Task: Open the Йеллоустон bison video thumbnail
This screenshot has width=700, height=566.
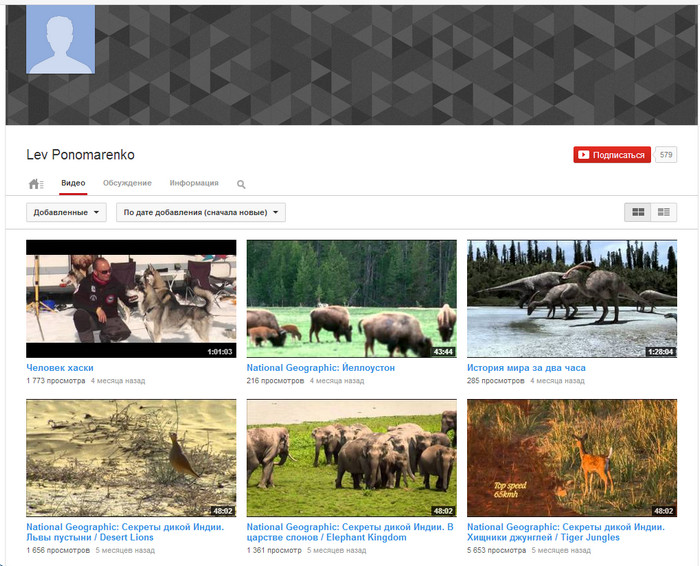Action: 352,299
